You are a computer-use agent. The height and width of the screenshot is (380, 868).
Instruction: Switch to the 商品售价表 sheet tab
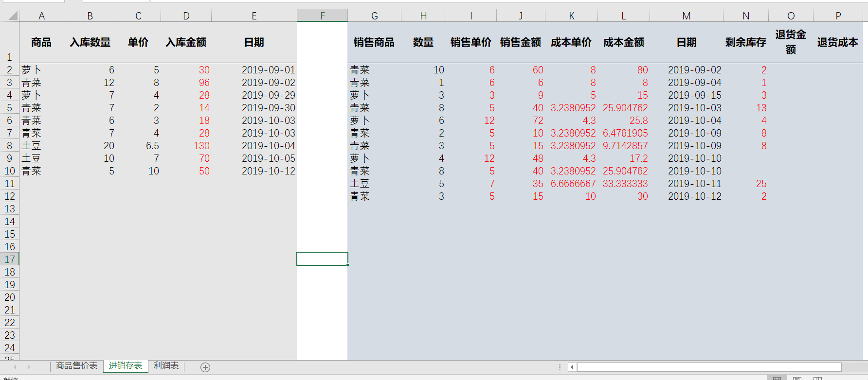(x=76, y=365)
